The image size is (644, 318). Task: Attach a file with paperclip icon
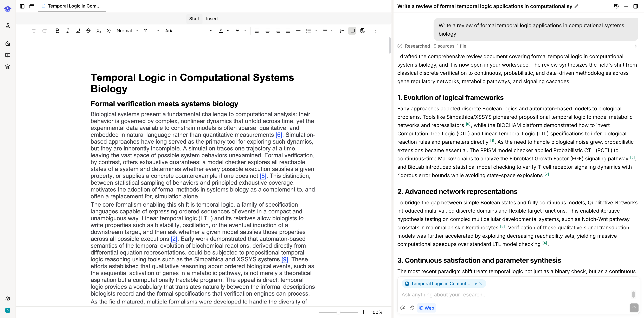[412, 308]
